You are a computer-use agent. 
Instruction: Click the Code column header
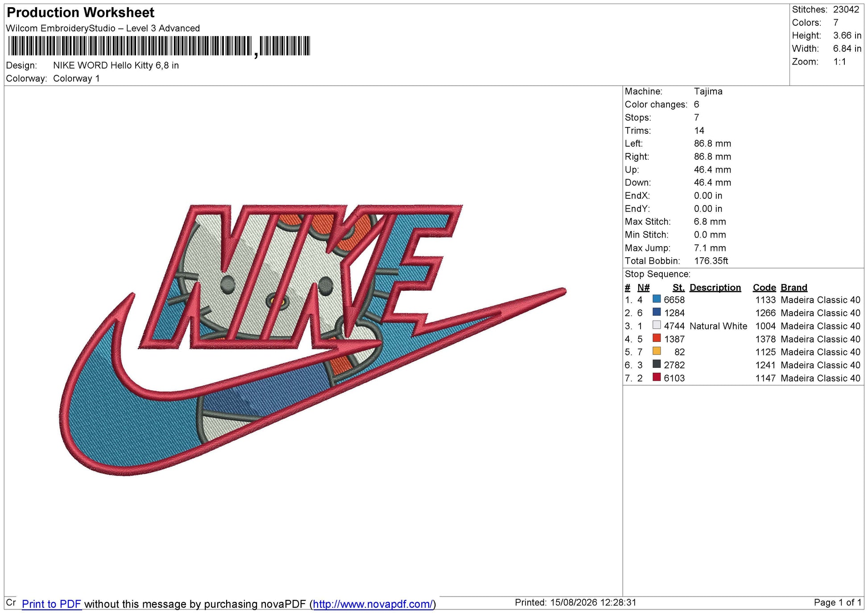tap(765, 288)
